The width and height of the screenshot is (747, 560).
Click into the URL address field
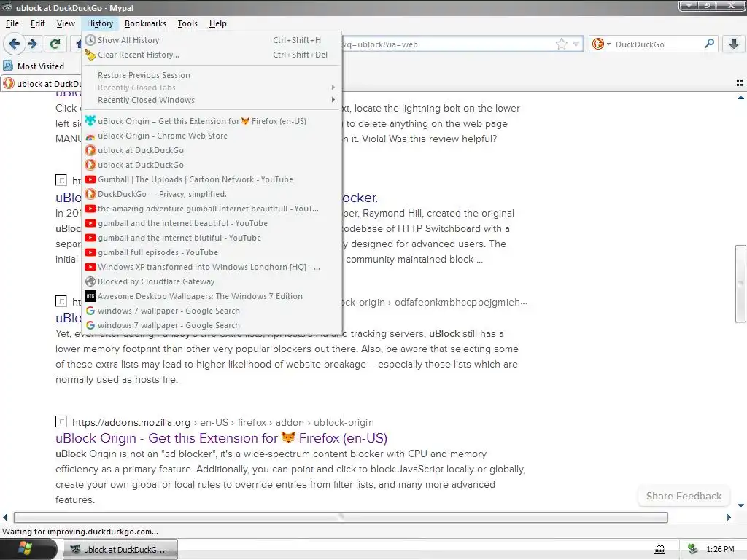pyautogui.click(x=448, y=44)
